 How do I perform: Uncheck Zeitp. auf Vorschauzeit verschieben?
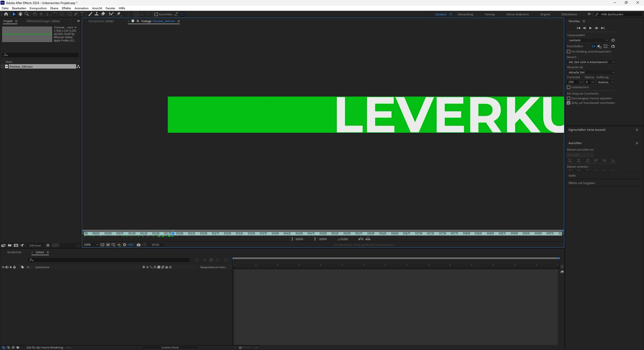(x=569, y=103)
